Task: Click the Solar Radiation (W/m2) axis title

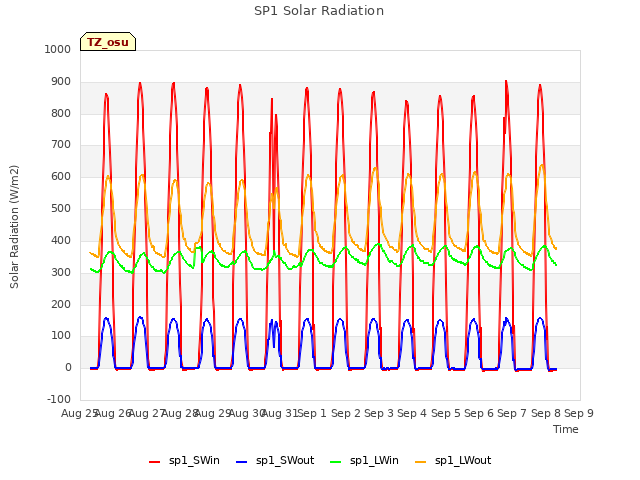Action: pos(14,227)
